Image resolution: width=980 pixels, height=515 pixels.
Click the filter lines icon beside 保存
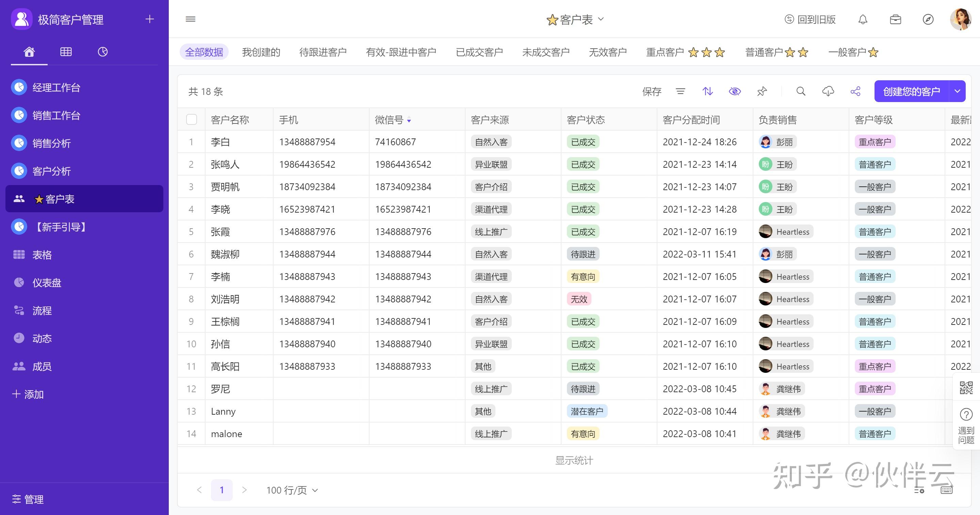pyautogui.click(x=680, y=91)
